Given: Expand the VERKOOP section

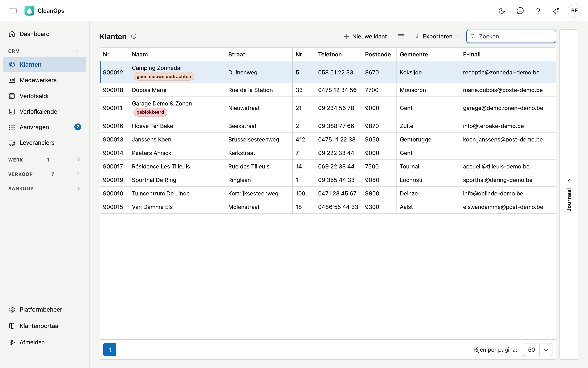Looking at the screenshot, I should click(45, 174).
